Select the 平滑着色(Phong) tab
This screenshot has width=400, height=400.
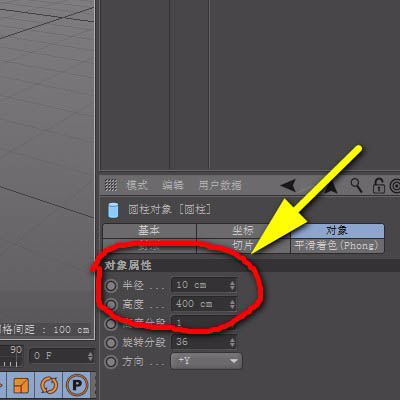337,246
